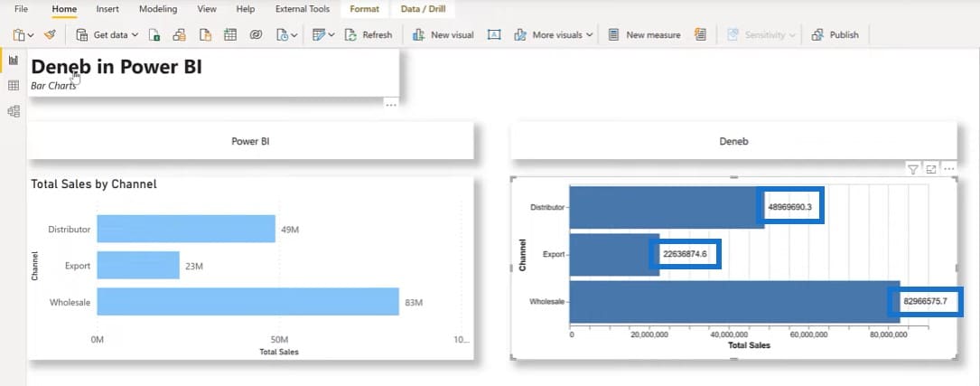Switch to Model view in sidebar

(14, 111)
